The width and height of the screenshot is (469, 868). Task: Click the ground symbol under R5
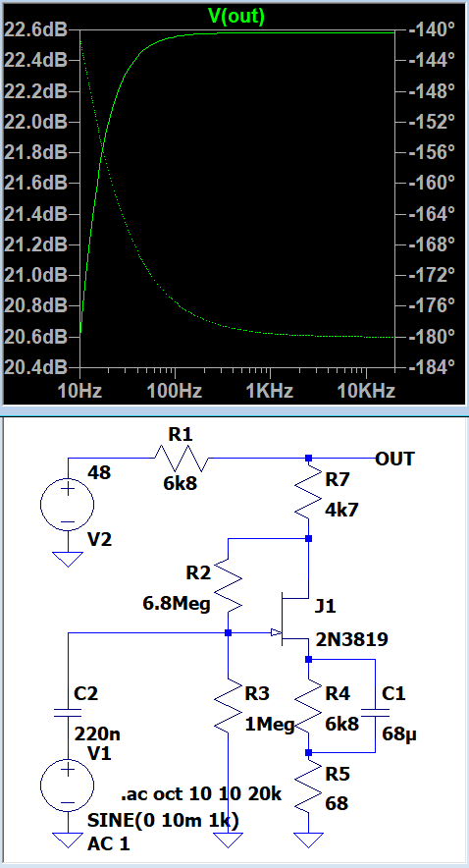coord(308,840)
